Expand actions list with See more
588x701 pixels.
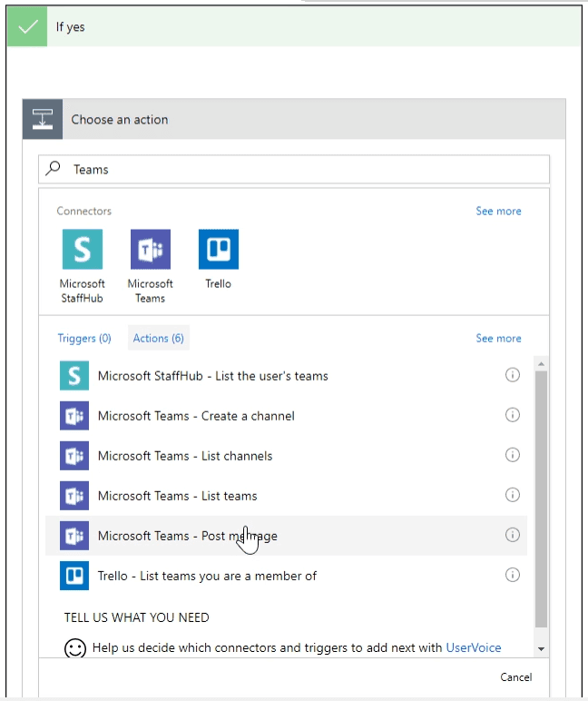point(498,338)
